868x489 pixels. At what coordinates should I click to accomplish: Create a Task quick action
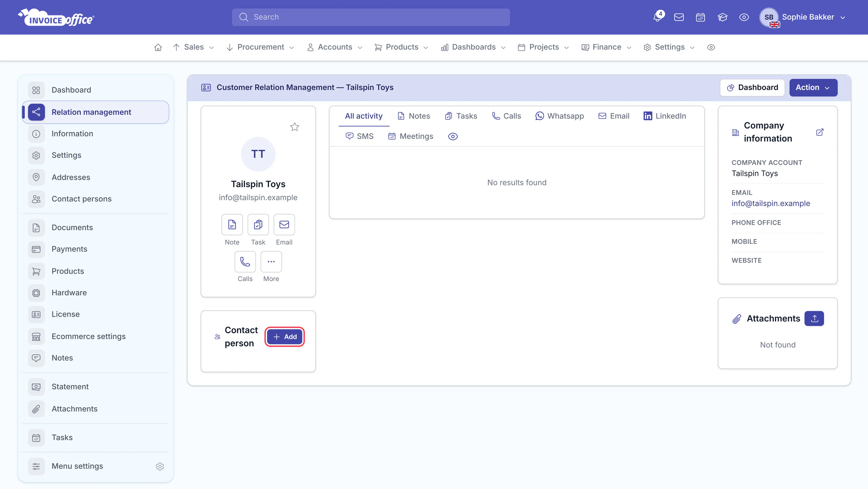point(258,224)
